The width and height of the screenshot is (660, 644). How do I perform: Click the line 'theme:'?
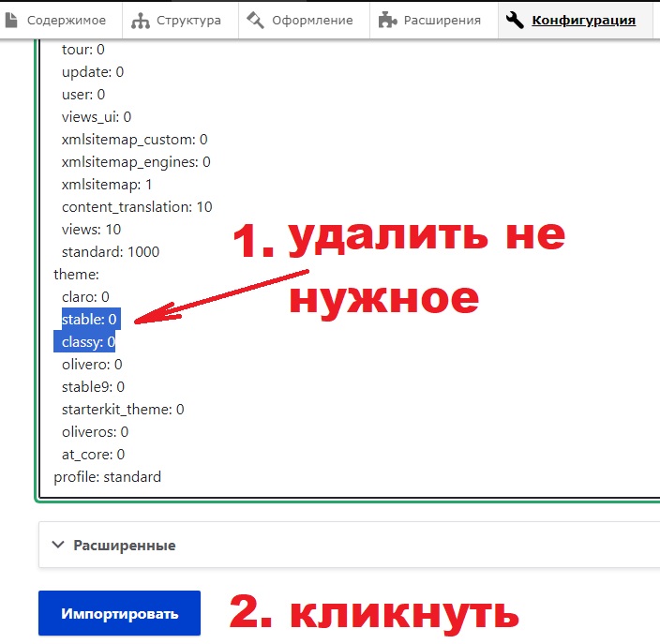(76, 275)
